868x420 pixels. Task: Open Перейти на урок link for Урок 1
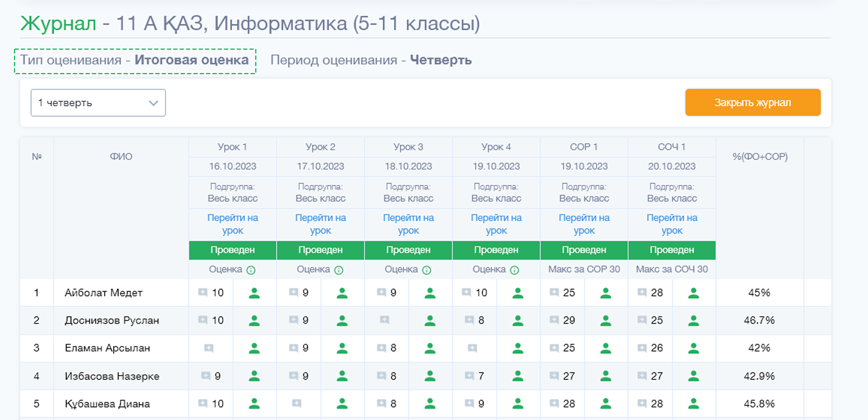pos(233,224)
